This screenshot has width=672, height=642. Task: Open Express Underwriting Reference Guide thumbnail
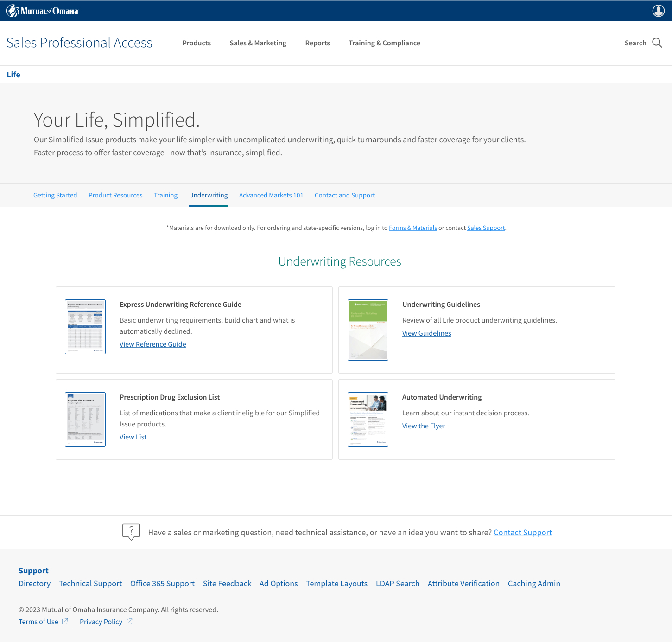(85, 327)
